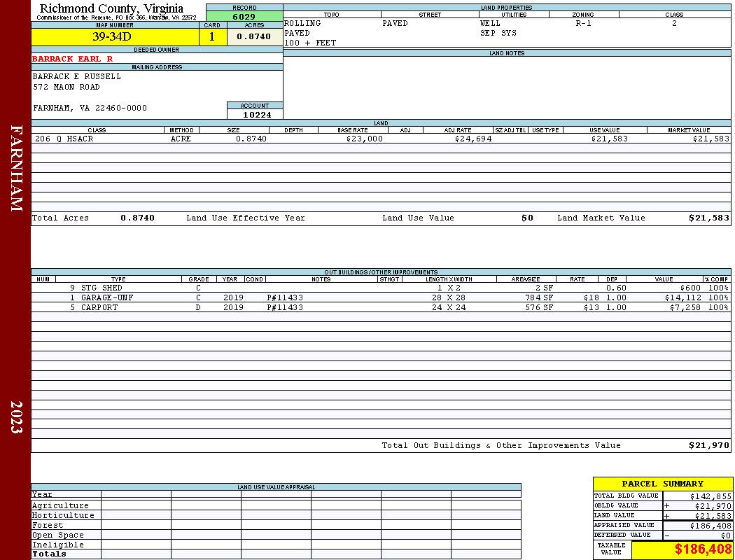
Task: Click the card number 1 field
Action: tap(212, 36)
